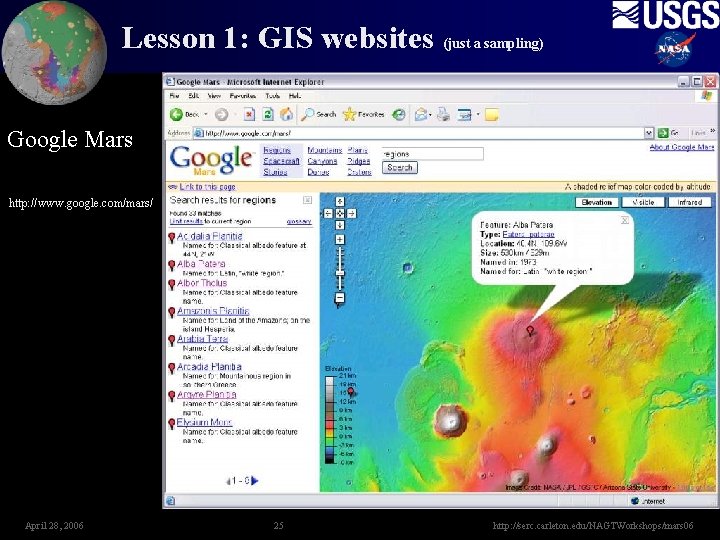The image size is (720, 540).
Task: Open the Back button history dropdown arrow
Action: [x=206, y=114]
